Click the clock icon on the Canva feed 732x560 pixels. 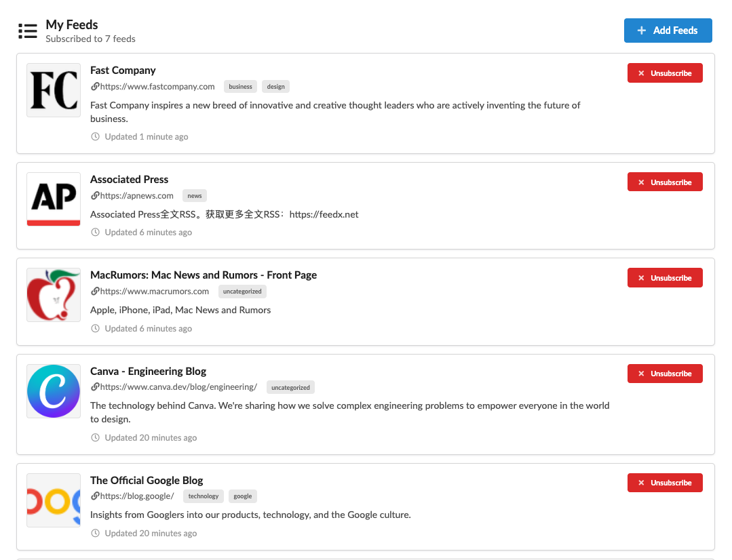pyautogui.click(x=95, y=437)
